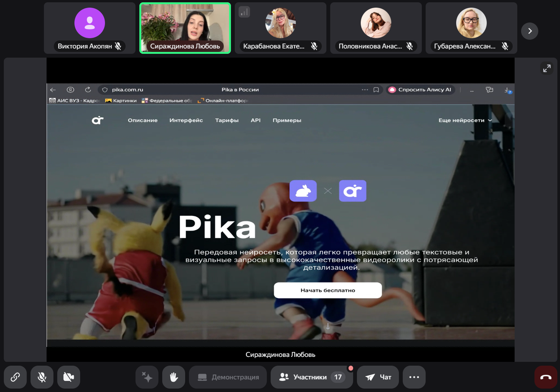Open the Онлайн-платфор bookmark

[x=223, y=101]
